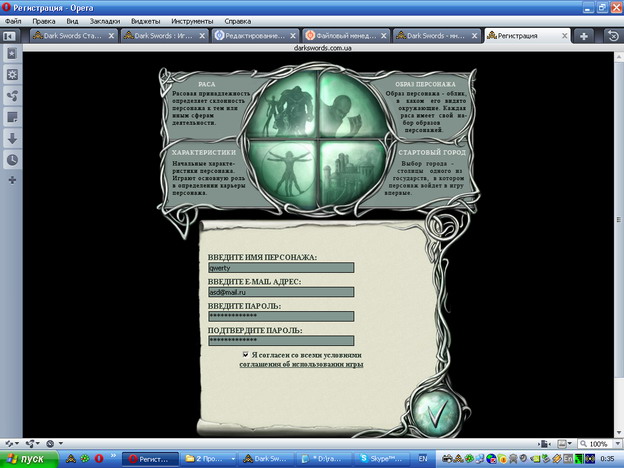Open a new tab with plus button
The width and height of the screenshot is (624, 468).
(x=584, y=36)
